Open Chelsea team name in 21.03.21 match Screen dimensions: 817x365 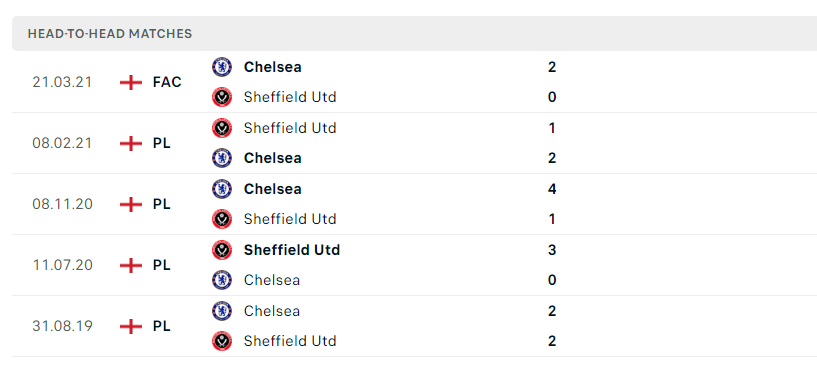[x=273, y=67]
